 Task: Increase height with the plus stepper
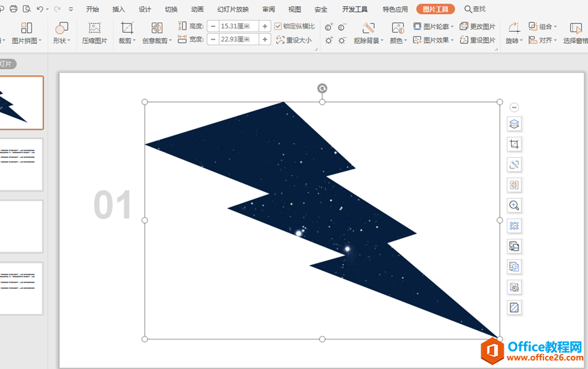tap(264, 26)
